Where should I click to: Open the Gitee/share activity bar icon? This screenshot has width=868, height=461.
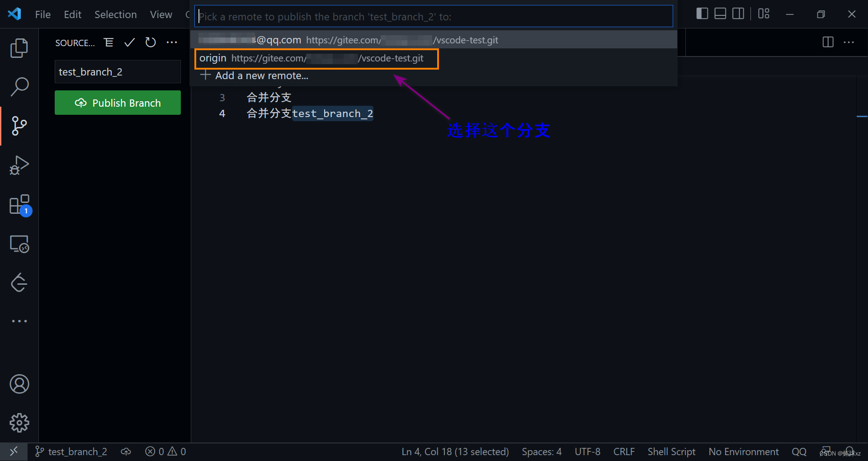coord(19,283)
